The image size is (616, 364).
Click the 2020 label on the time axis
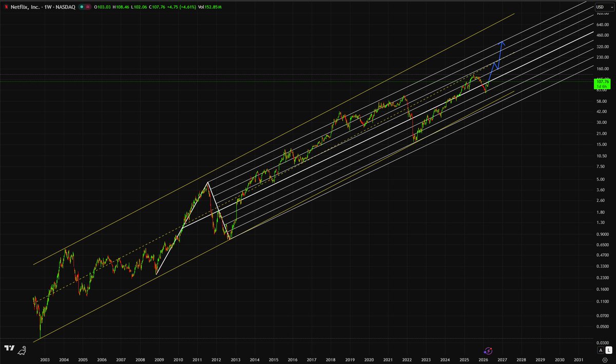[369, 360]
